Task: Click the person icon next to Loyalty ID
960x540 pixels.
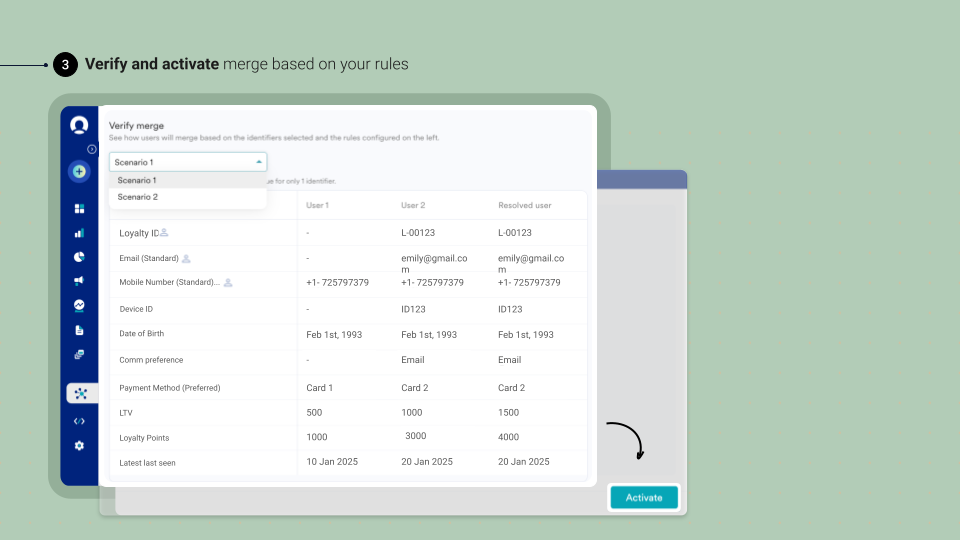Action: coord(164,233)
